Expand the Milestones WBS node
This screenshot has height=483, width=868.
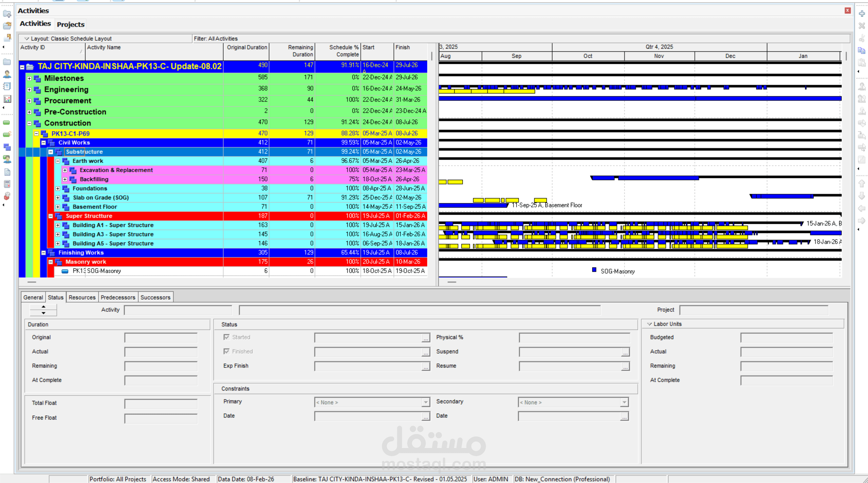[x=29, y=78]
